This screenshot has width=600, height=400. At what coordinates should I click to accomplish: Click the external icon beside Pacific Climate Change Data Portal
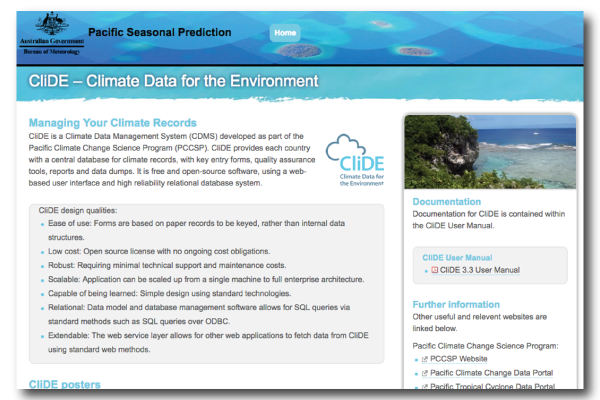click(x=424, y=373)
